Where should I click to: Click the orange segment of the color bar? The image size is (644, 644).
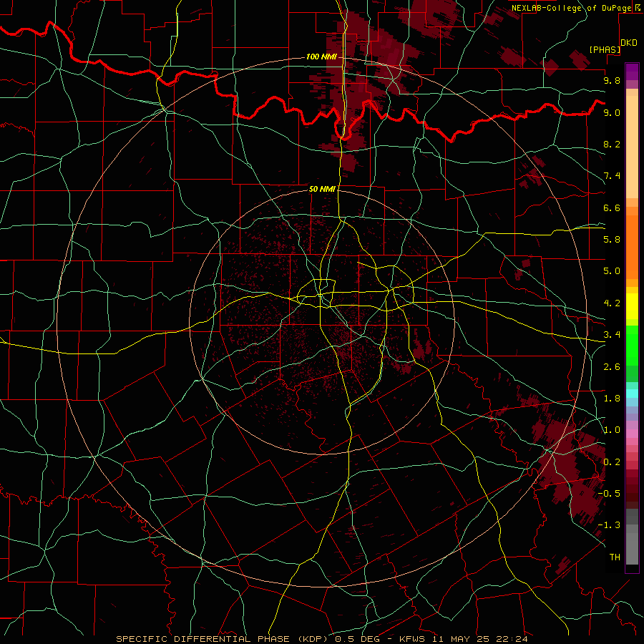pos(632,248)
